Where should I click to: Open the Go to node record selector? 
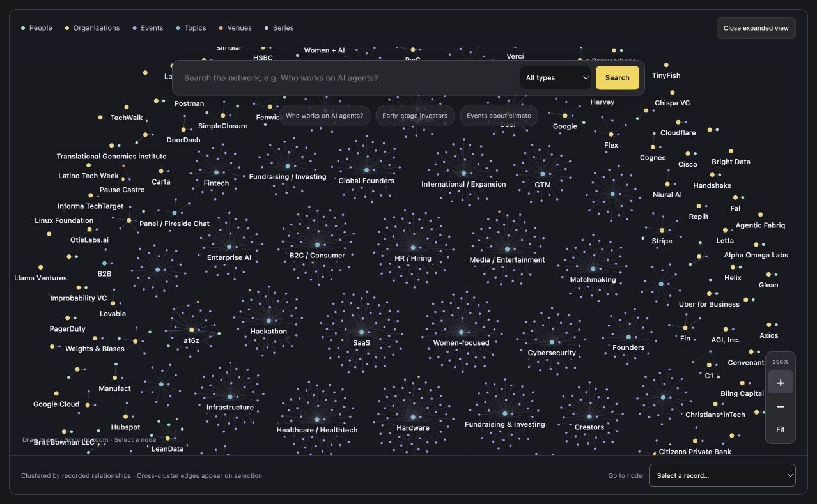[x=722, y=475]
